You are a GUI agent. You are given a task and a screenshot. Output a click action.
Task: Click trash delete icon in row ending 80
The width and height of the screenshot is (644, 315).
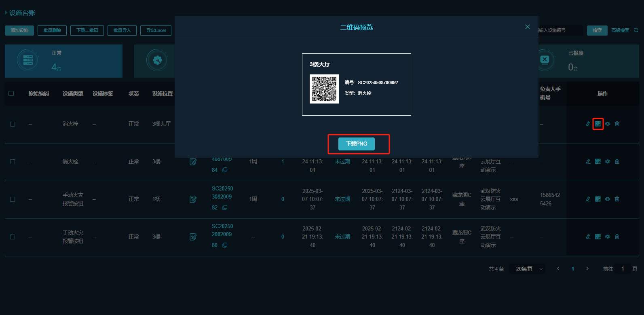[x=617, y=237]
